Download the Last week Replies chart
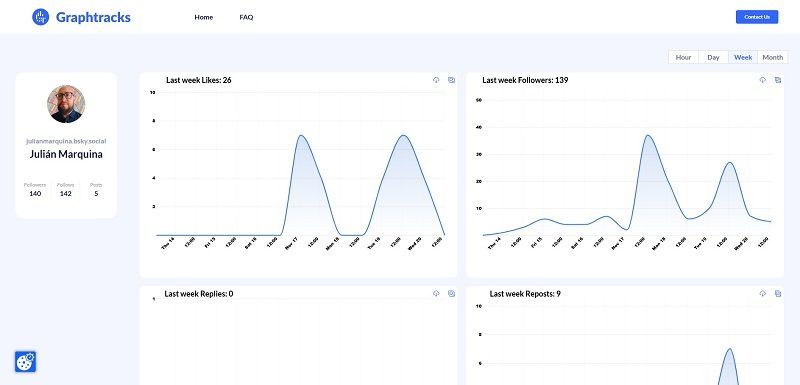 [436, 293]
